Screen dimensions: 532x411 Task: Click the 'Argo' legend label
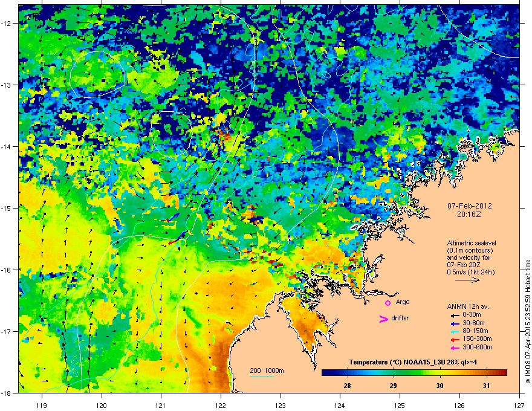403,302
